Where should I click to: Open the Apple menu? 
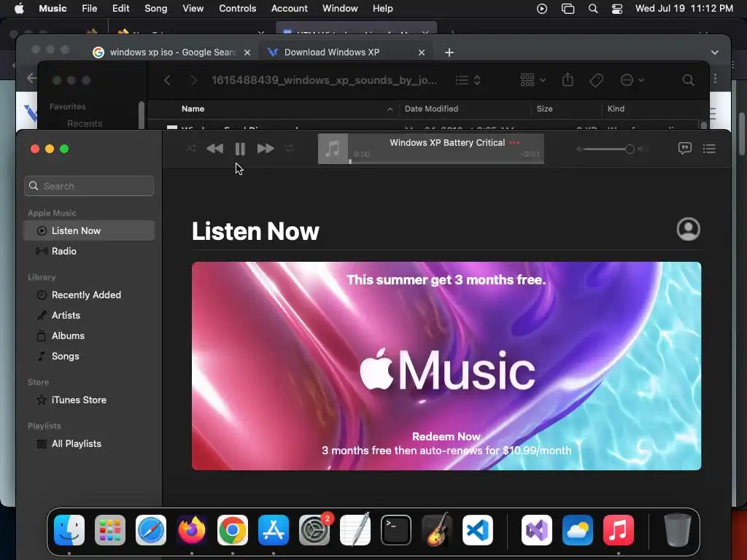click(19, 8)
